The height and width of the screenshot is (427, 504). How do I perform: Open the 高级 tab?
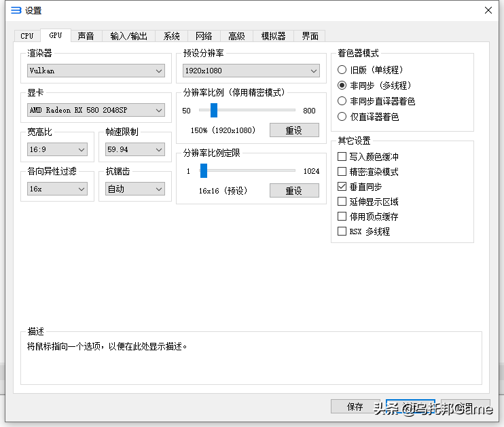pos(236,36)
